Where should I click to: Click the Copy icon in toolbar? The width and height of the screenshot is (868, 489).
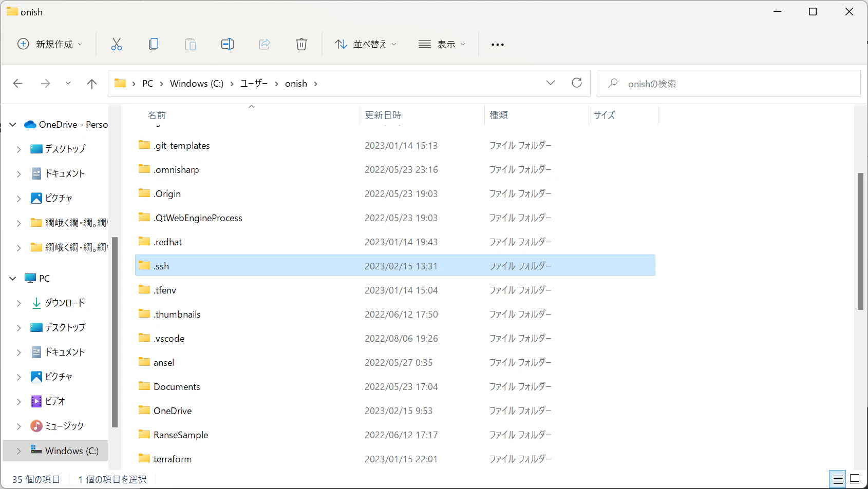pyautogui.click(x=154, y=44)
